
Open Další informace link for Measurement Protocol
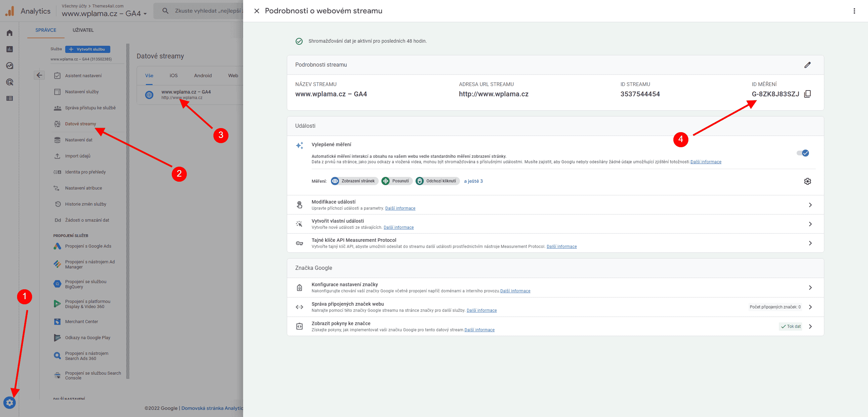562,247
